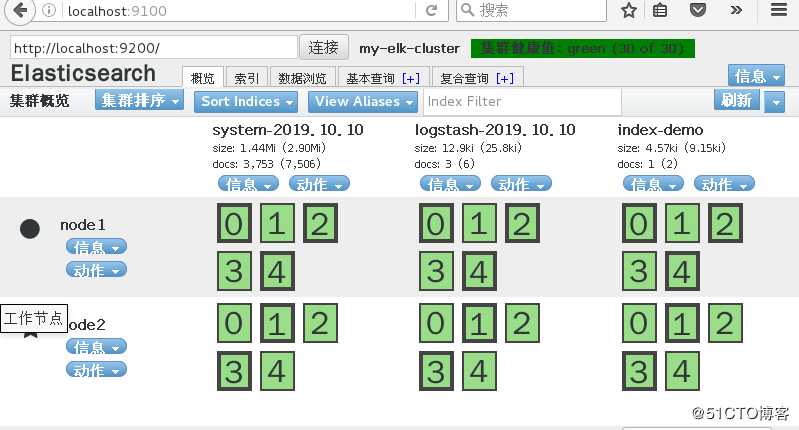Screen dimensions: 799x430
Task: Open 信息 dropdown for index-demo
Action: (653, 183)
